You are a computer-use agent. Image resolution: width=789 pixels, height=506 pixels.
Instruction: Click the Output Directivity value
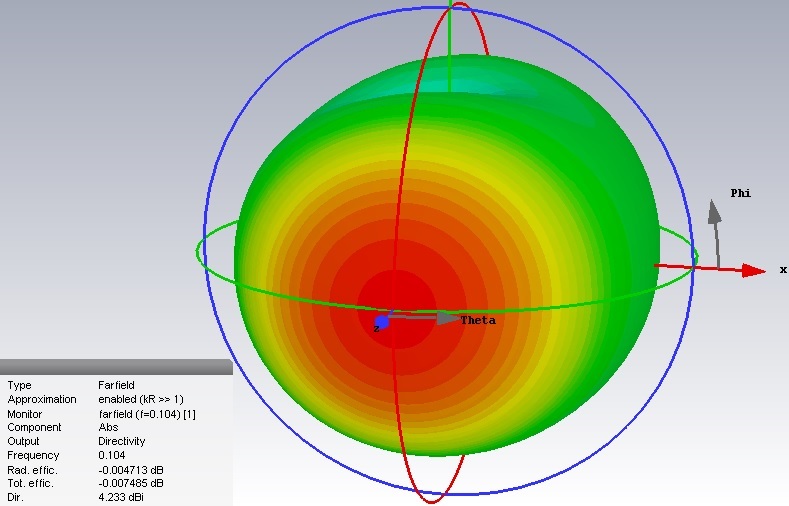(x=121, y=441)
